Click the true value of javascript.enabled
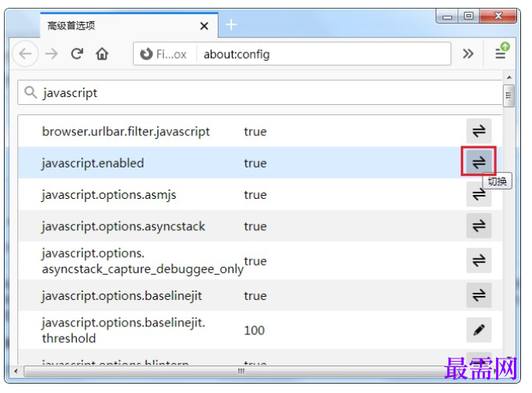Viewport: 532px width, 393px height. click(255, 163)
